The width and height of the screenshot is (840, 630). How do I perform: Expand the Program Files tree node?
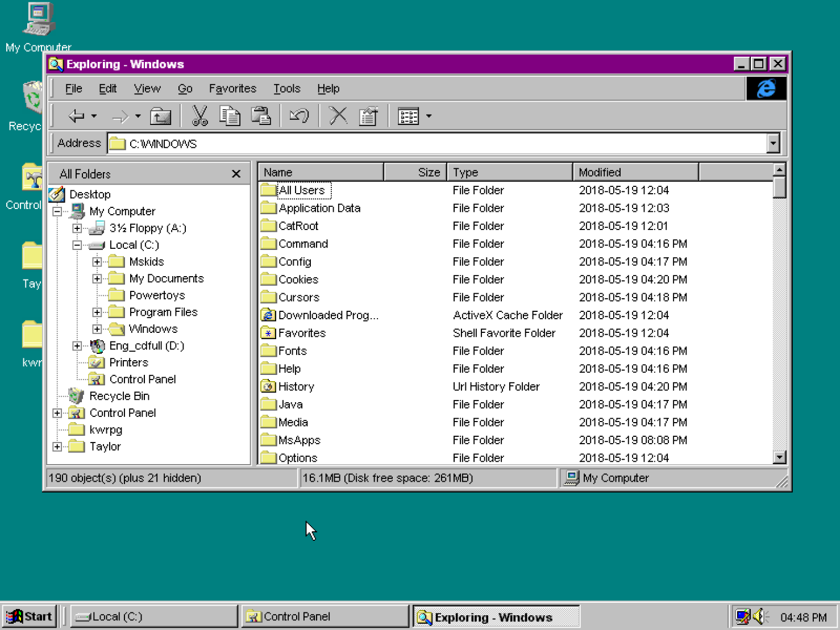tap(97, 312)
